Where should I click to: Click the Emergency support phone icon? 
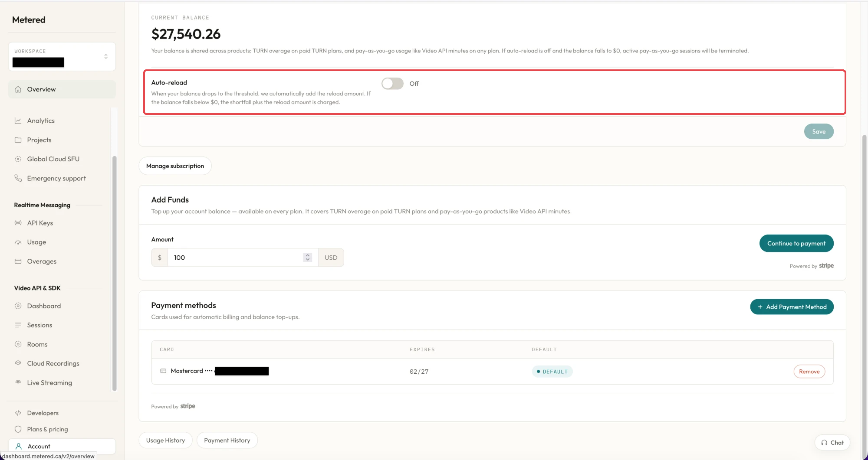click(x=18, y=178)
